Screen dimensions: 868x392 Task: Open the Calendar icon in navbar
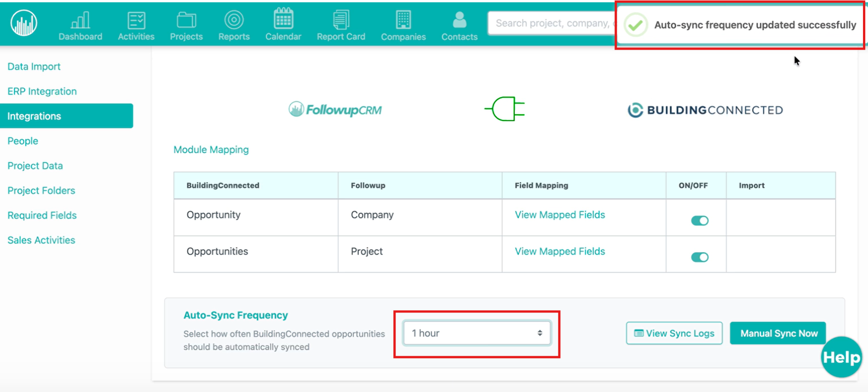point(283,19)
